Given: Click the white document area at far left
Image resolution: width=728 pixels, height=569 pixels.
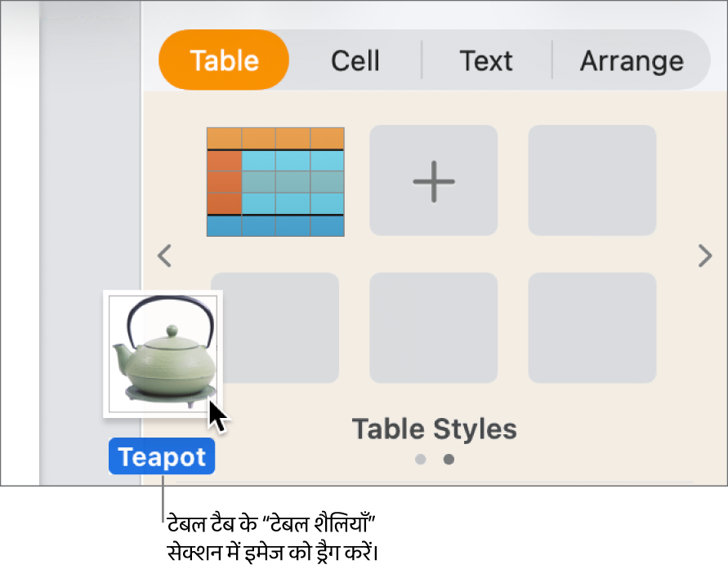Looking at the screenshot, I should (20, 245).
